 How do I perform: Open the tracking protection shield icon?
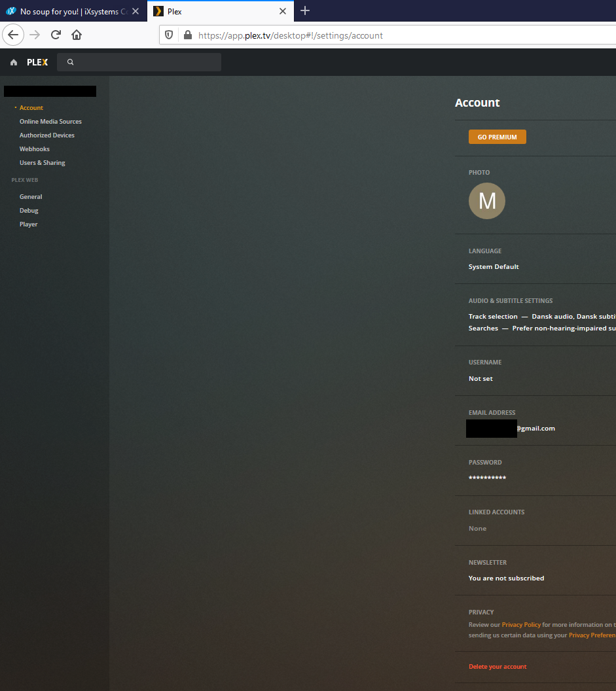click(x=169, y=35)
